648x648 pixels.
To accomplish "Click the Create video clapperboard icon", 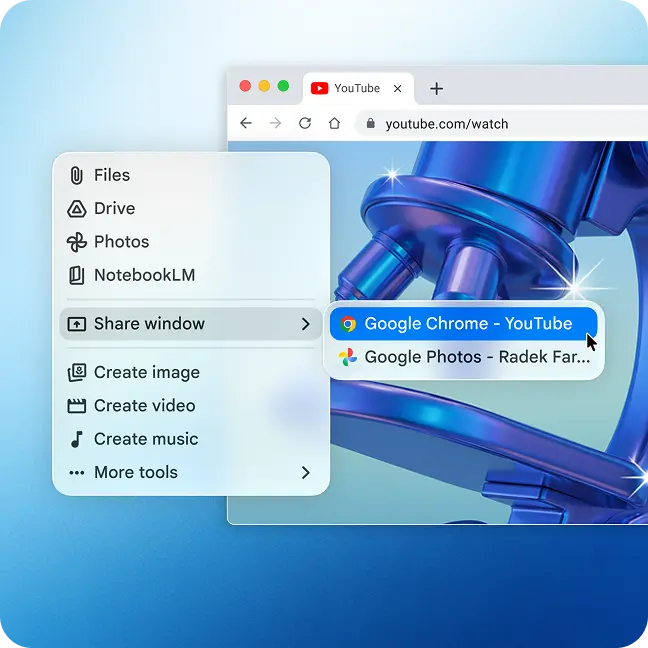I will click(x=76, y=406).
